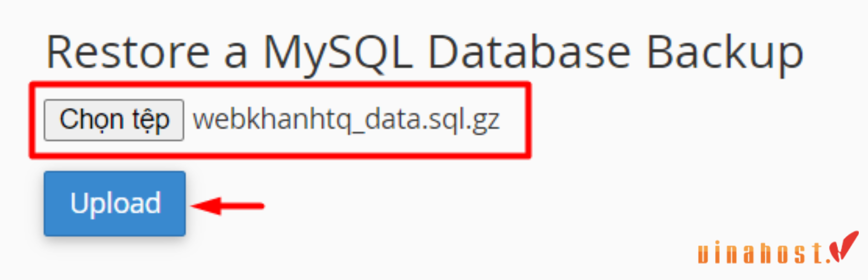The image size is (868, 280).
Task: Click the file input area inside red box
Action: point(280,120)
